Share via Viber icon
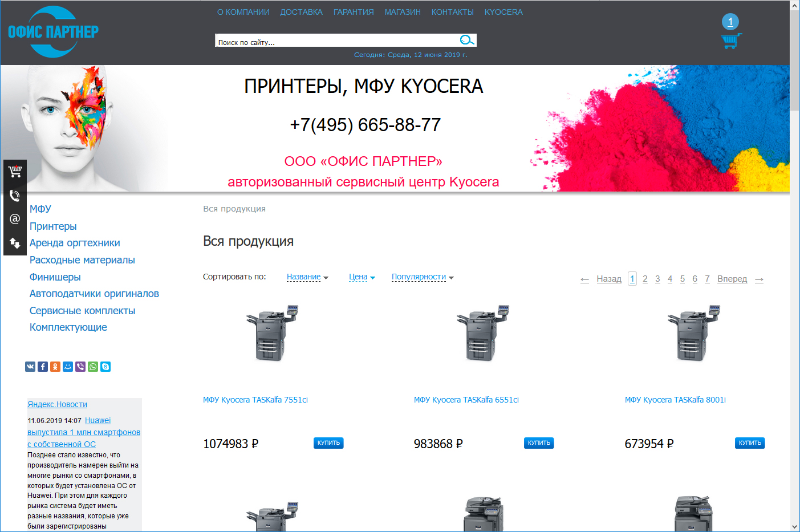This screenshot has height=532, width=800. 80,367
